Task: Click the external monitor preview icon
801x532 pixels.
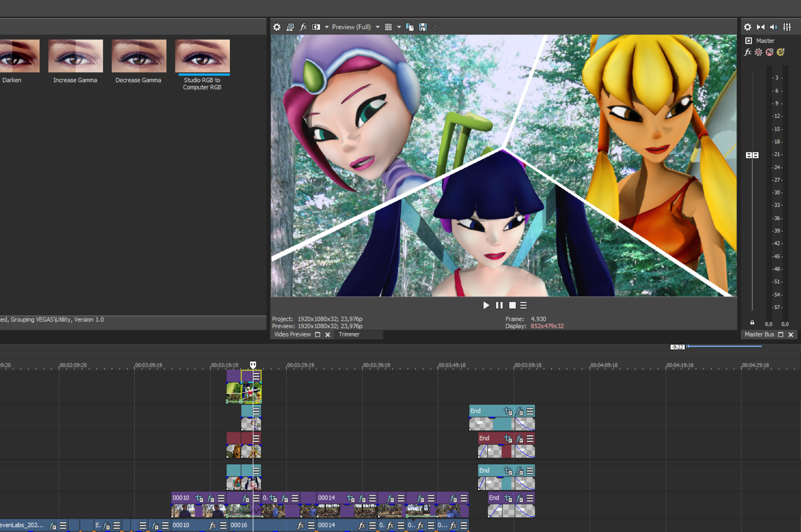Action: 290,27
